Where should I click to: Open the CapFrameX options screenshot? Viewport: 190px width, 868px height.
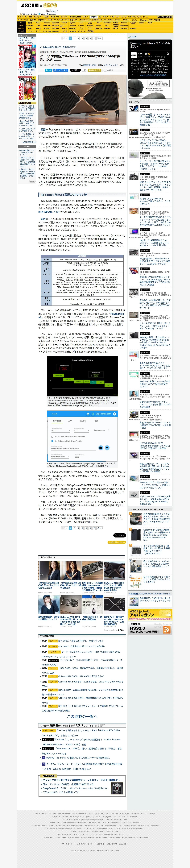(82, 436)
